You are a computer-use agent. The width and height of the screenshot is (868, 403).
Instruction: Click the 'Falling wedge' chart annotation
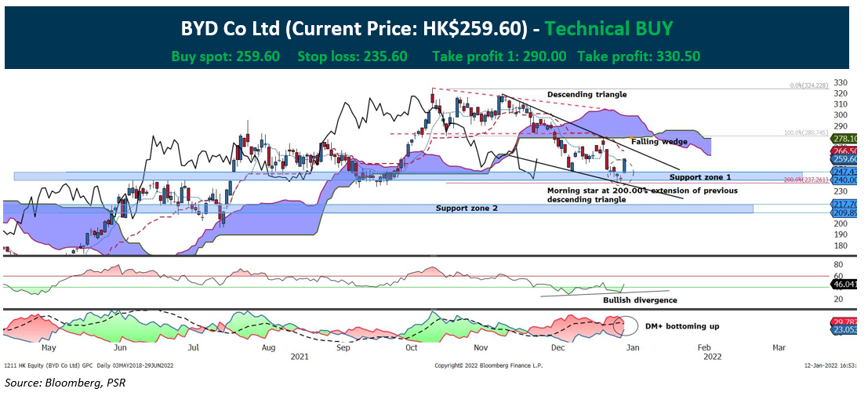pos(659,142)
